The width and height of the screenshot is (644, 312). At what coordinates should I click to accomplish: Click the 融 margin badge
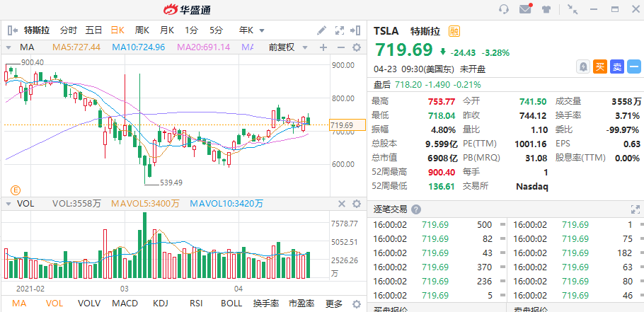(454, 31)
